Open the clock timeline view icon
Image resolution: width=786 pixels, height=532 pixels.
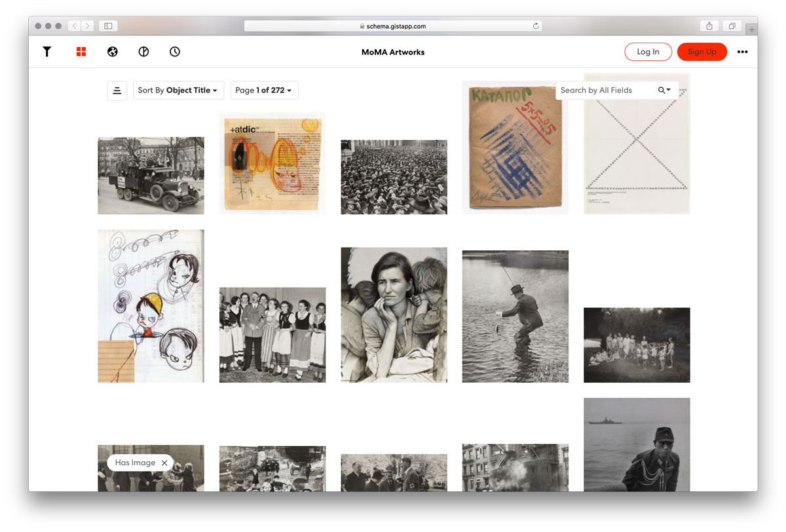pos(175,52)
